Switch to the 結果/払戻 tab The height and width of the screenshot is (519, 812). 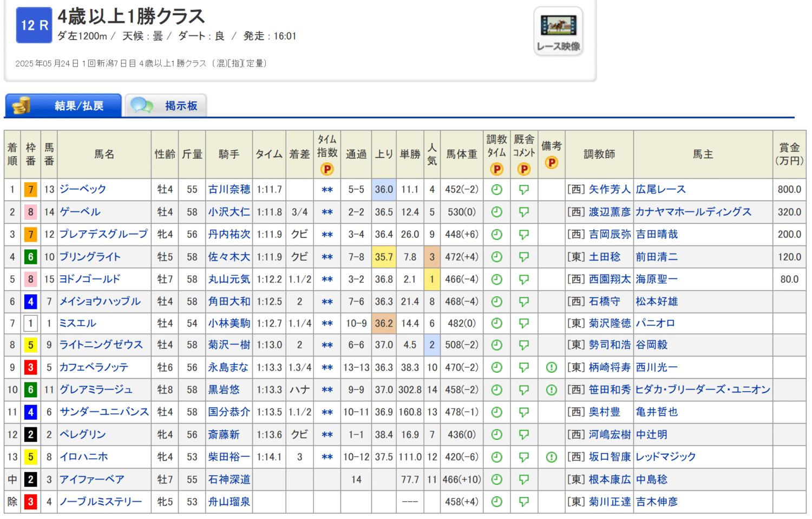63,106
